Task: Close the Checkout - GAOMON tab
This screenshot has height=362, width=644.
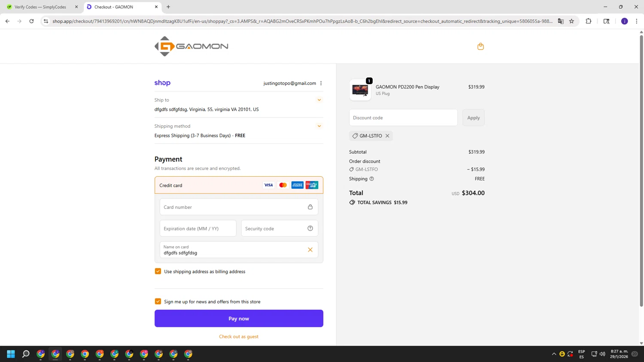Action: (x=156, y=7)
